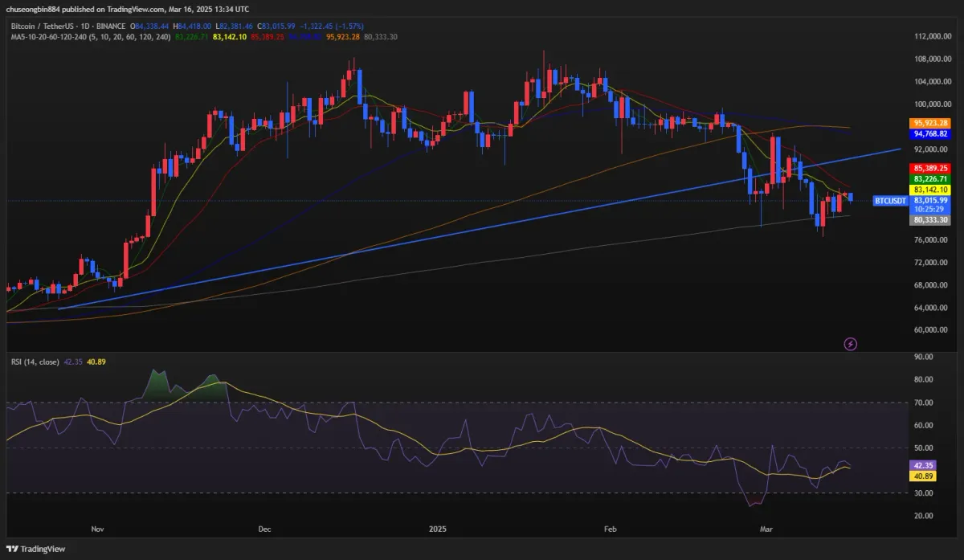Click the Mar marker on time axis
Viewport: 964px width, 560px height.
(x=766, y=529)
